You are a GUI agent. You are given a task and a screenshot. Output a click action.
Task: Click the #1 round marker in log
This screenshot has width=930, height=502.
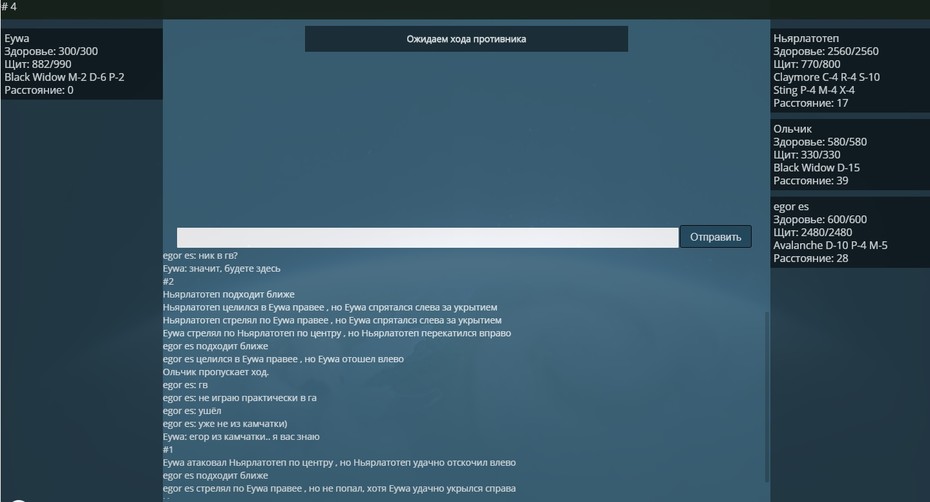(168, 450)
